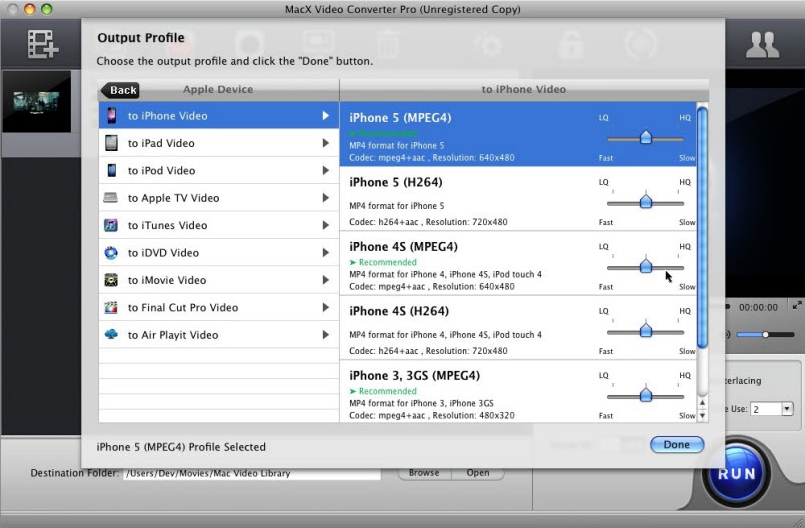Click the iPhone 5 (MPEG4) quality slider
The image size is (805, 528).
click(x=646, y=138)
